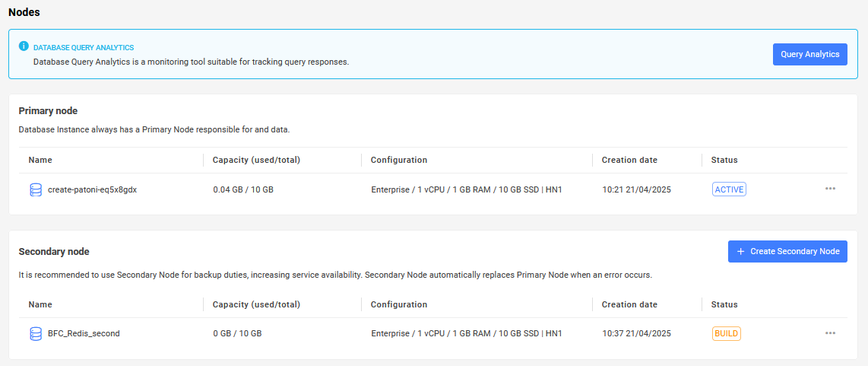
Task: Open three-dot menu for BFC_Redis_second node
Action: (830, 333)
